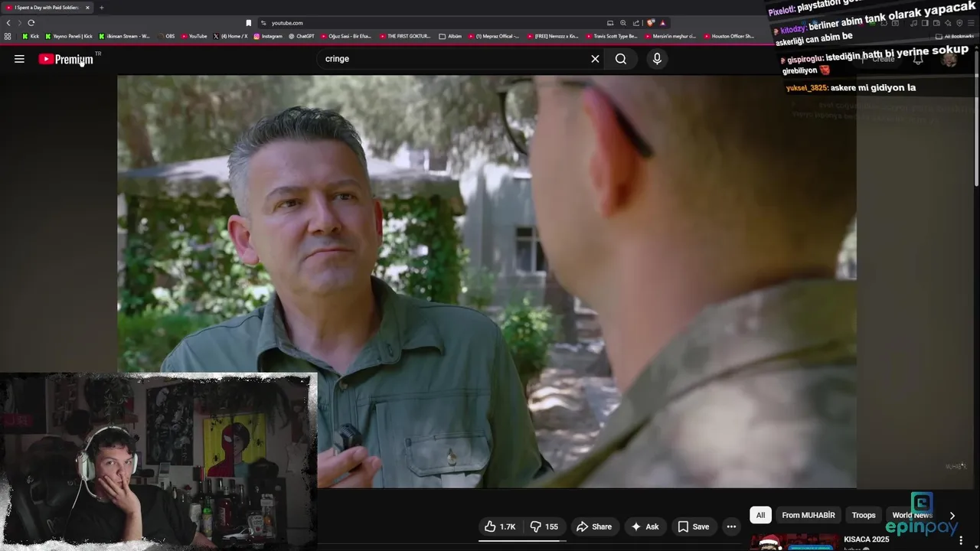This screenshot has width=980, height=551.
Task: Open the "Houston Officer Sh..." bookmark
Action: click(728, 36)
